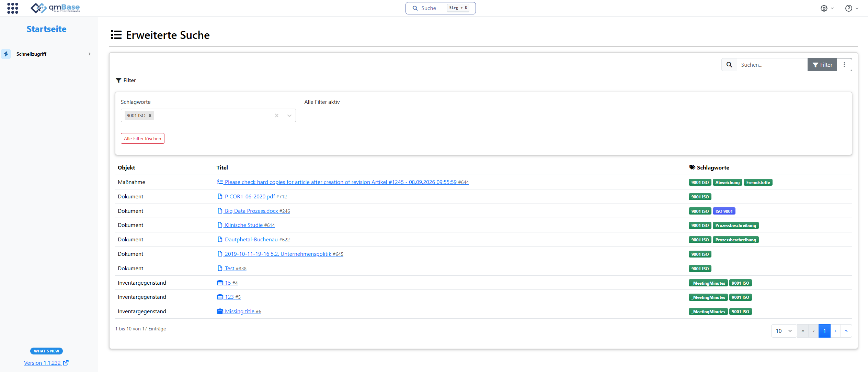Screen dimensions: 868x372
Task: Click the task list icon of Maßnahme row
Action: point(220,182)
